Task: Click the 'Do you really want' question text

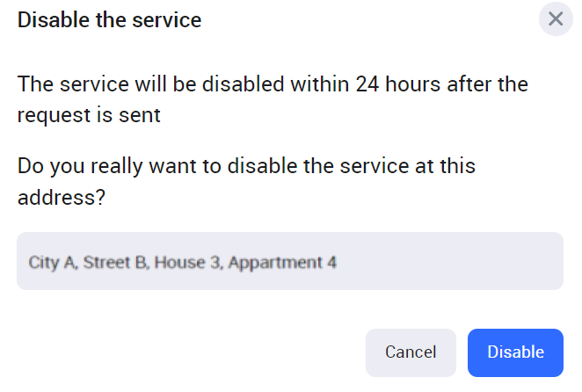Action: pos(246,165)
